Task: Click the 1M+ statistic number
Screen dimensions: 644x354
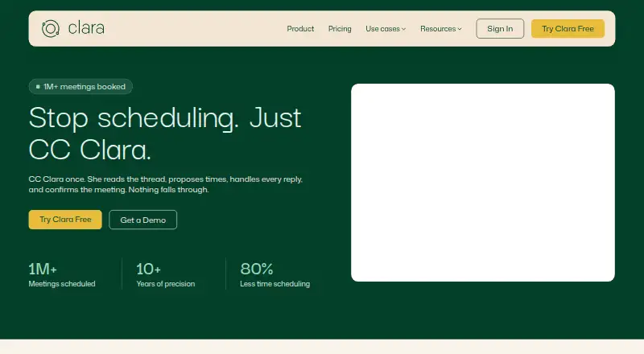Action: pyautogui.click(x=43, y=269)
